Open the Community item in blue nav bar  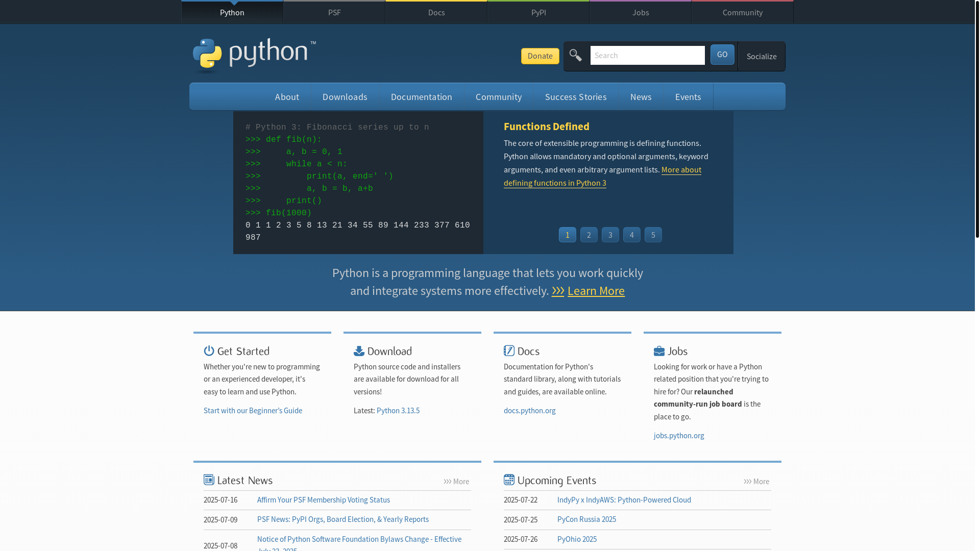coord(499,97)
